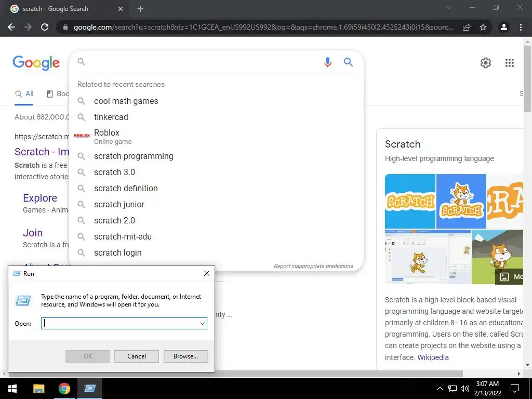532x399 pixels.
Task: Open the Scratch cat logo thumbnail
Action: (x=461, y=201)
